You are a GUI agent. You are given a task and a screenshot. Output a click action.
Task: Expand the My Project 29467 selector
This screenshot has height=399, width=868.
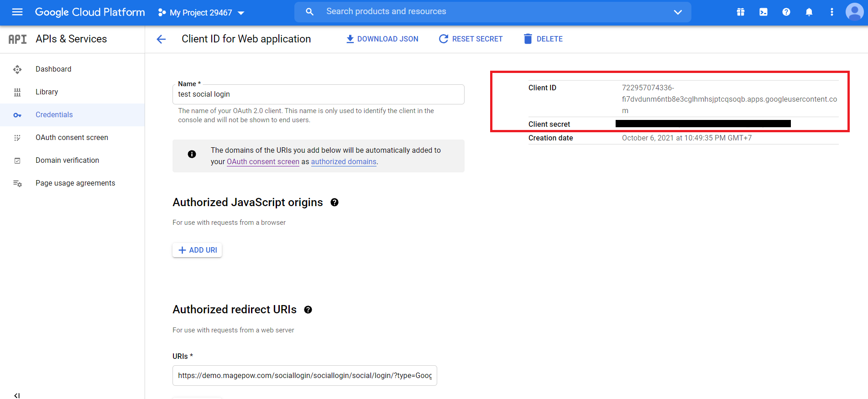pyautogui.click(x=201, y=13)
